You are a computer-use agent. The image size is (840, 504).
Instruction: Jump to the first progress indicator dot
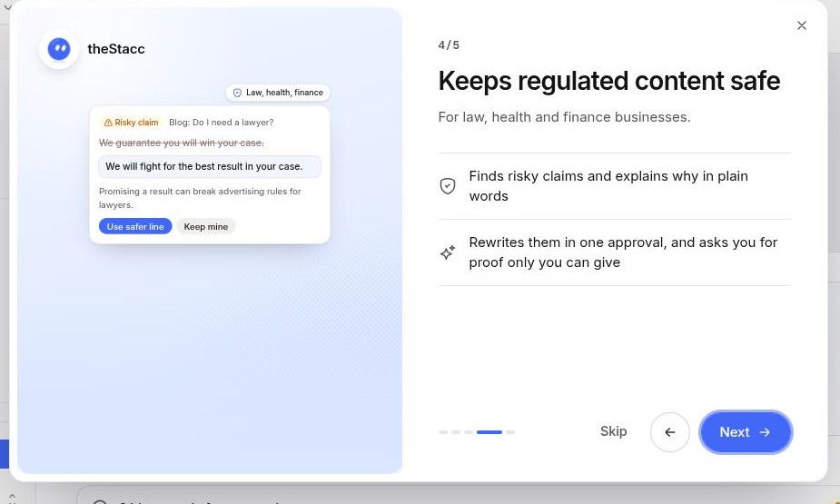(443, 432)
